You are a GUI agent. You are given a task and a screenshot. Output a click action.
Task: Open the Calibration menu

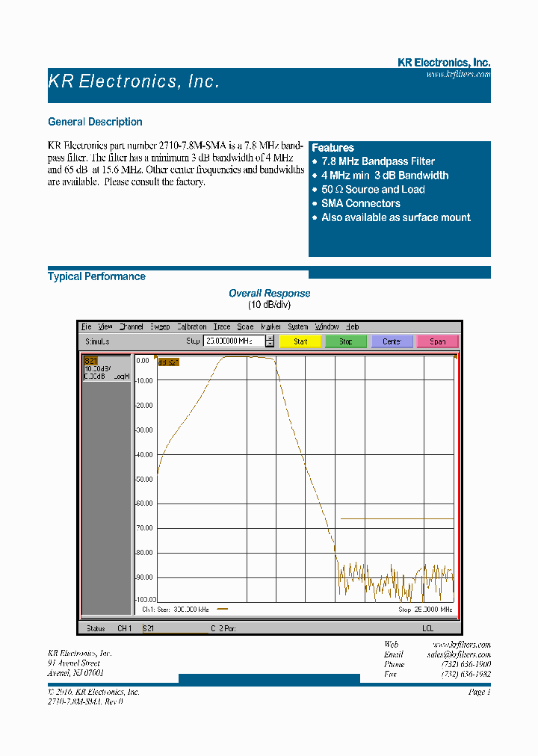tap(191, 327)
